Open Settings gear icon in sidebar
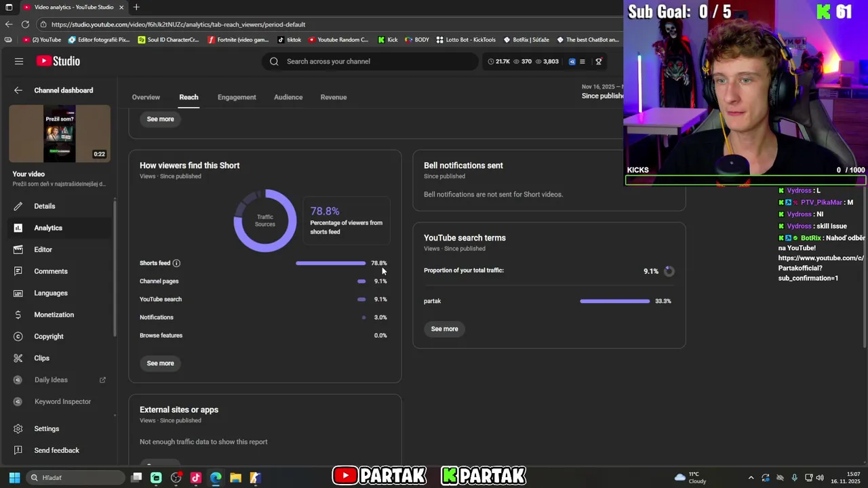This screenshot has height=488, width=868. coord(18,428)
